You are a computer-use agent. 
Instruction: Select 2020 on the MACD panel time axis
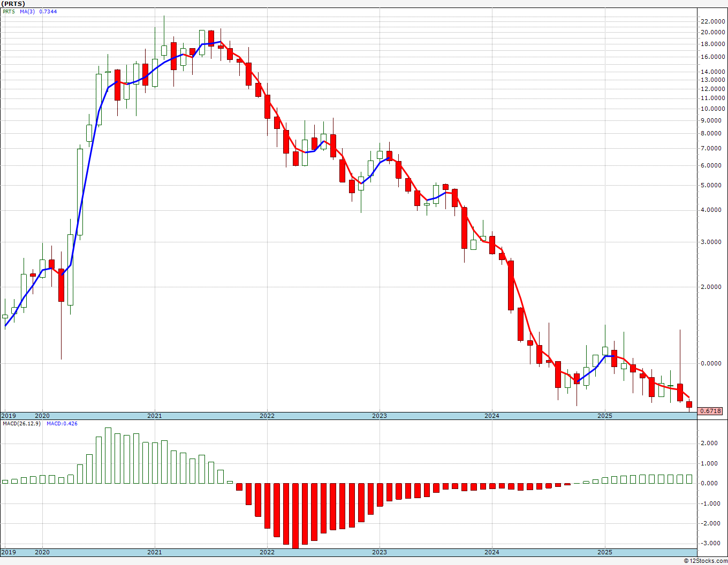click(x=42, y=552)
